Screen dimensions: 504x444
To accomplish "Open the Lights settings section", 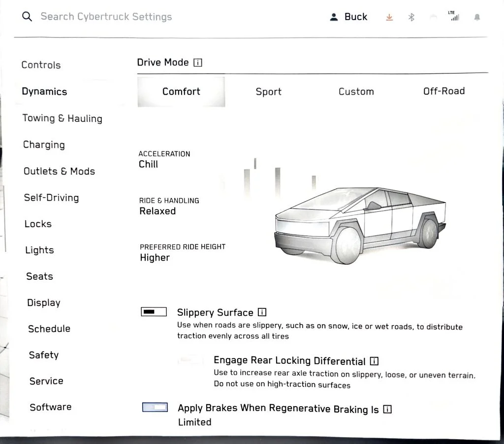I will [x=39, y=250].
